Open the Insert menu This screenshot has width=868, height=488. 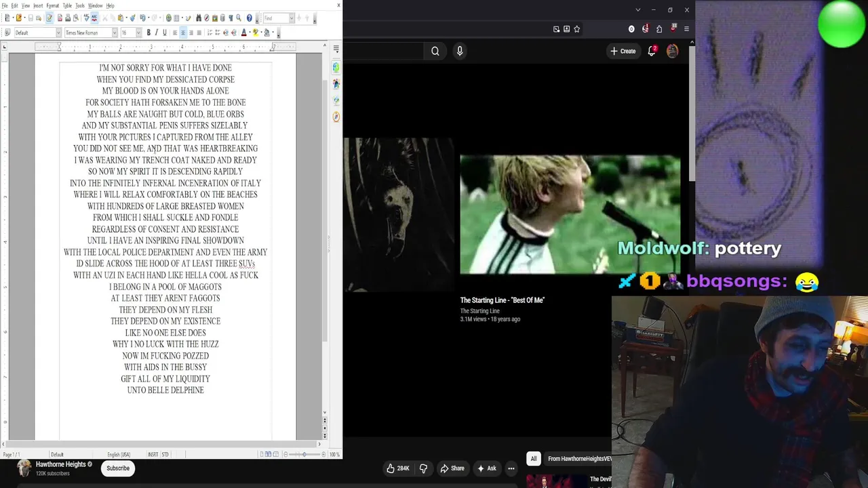(x=38, y=5)
